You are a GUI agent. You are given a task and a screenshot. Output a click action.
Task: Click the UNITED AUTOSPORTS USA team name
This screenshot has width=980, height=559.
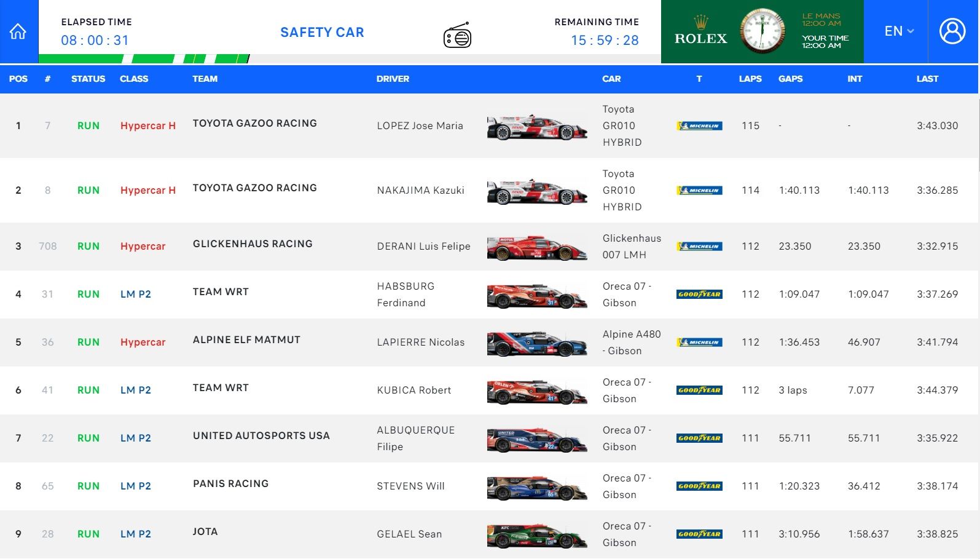click(x=261, y=436)
